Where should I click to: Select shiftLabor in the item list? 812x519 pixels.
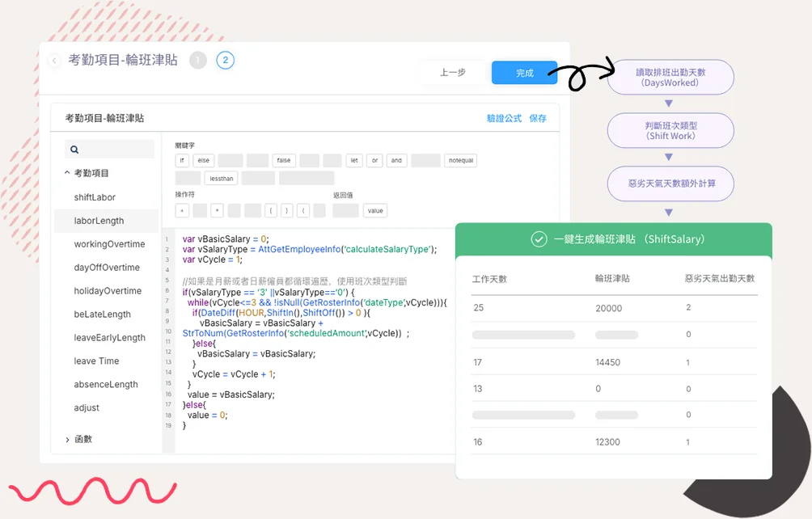coord(95,197)
